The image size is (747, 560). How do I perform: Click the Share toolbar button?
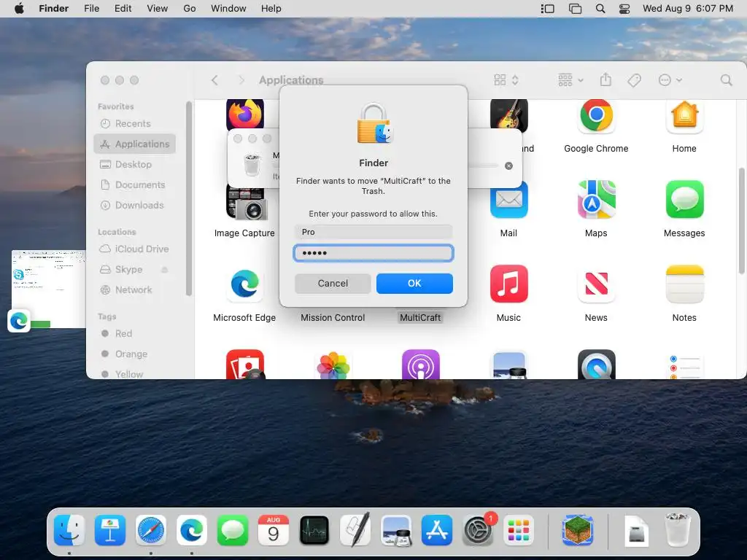point(605,80)
